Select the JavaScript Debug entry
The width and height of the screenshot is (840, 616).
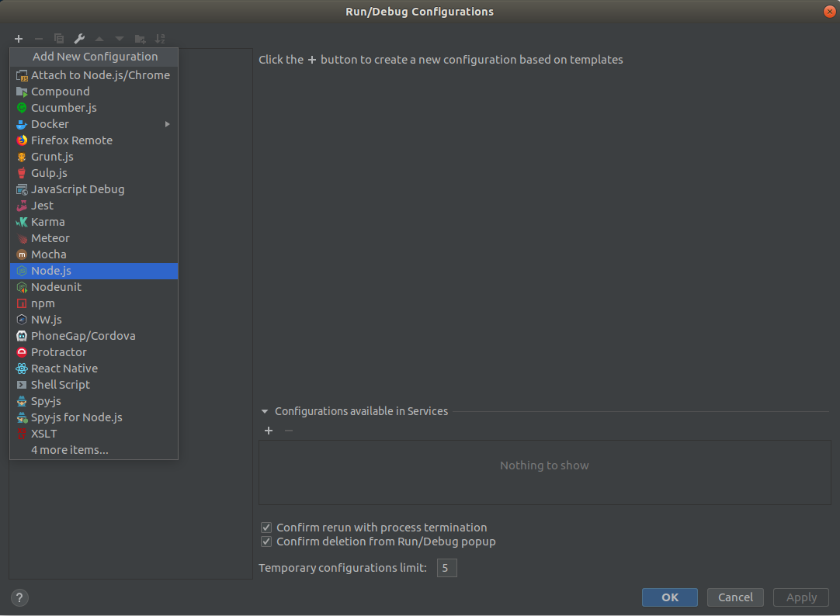pyautogui.click(x=94, y=189)
